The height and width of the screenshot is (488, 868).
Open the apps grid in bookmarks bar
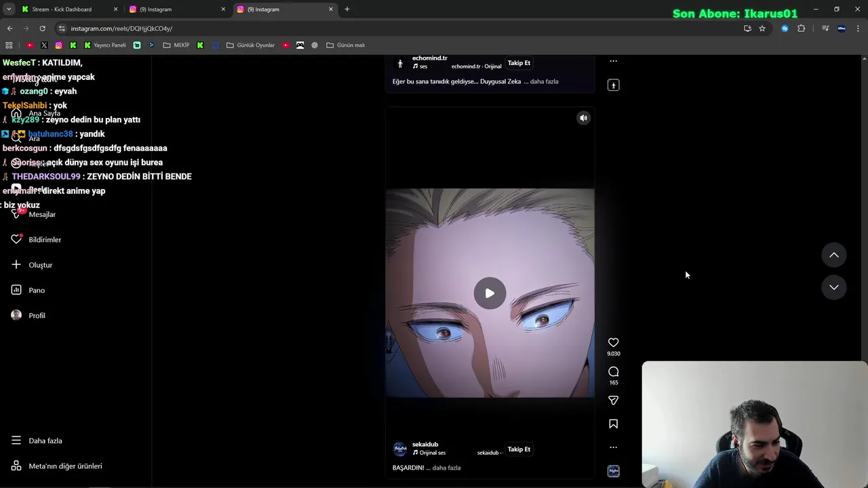(x=9, y=45)
